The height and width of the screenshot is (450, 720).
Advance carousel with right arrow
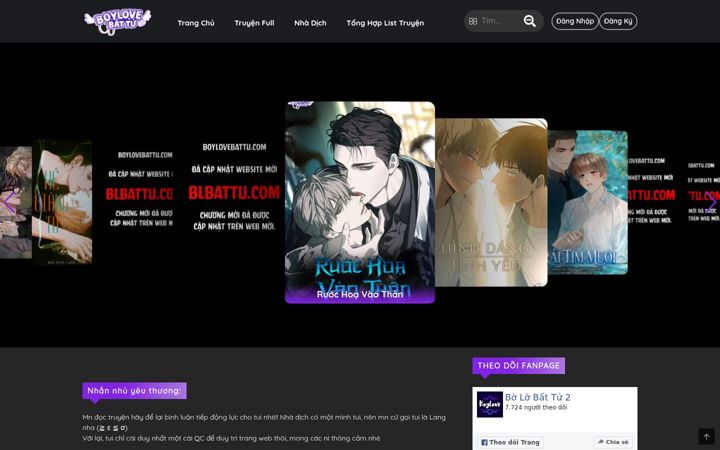point(711,203)
